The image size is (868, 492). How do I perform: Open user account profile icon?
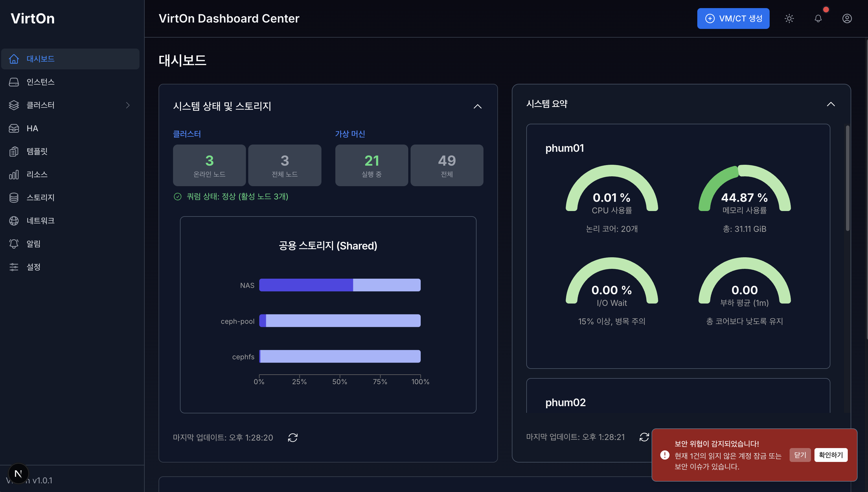tap(847, 19)
